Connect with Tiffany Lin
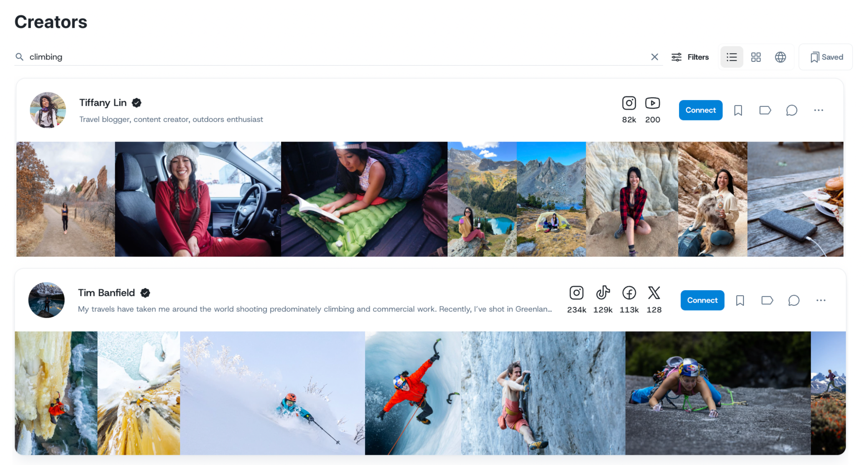This screenshot has height=465, width=868. pos(700,110)
